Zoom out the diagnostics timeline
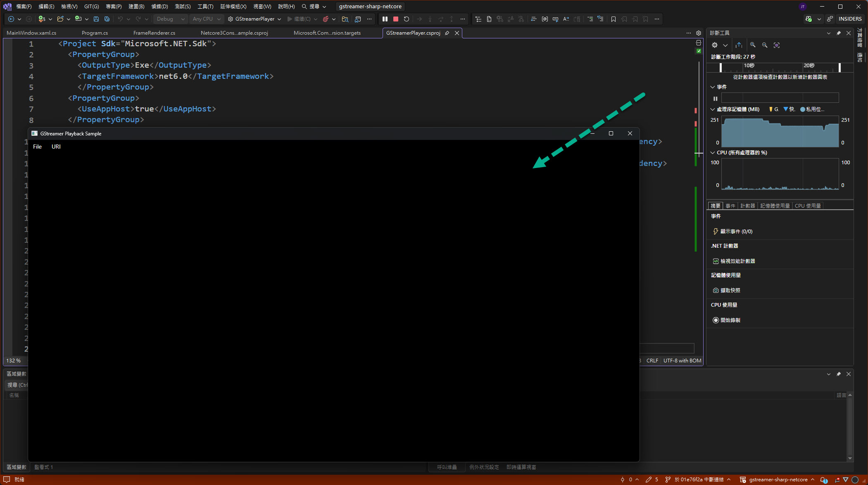 point(765,45)
